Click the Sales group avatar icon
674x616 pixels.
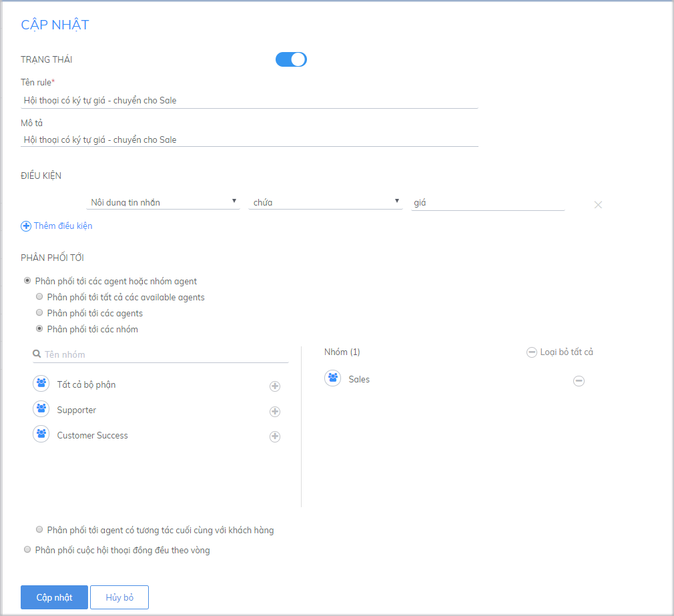(332, 378)
